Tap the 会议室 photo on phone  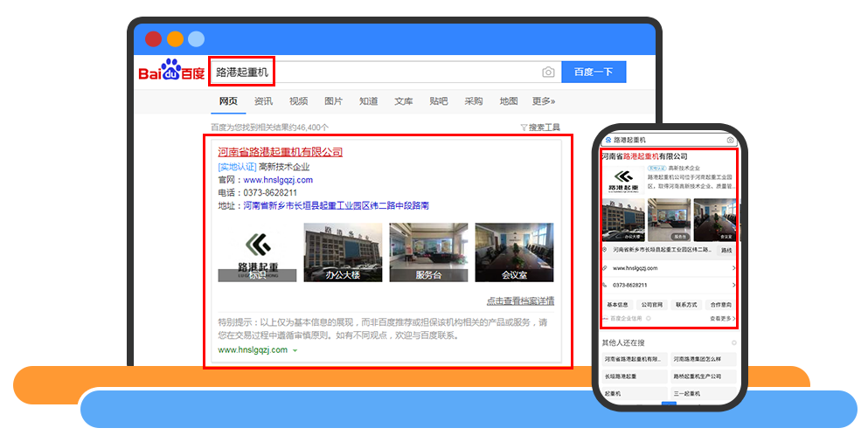pos(715,220)
